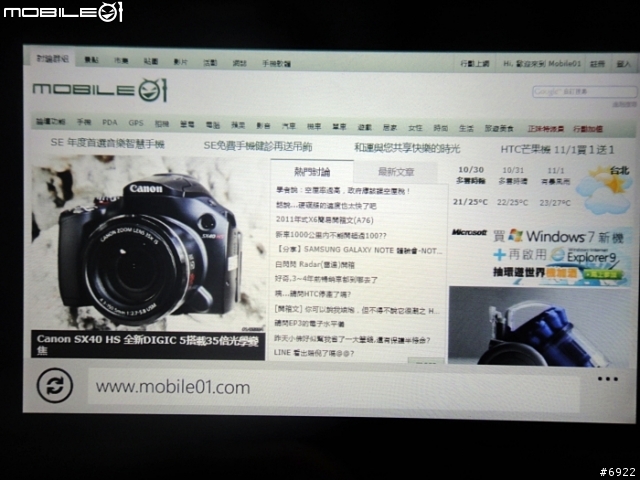Image resolution: width=640 pixels, height=480 pixels.
Task: Open the 新車1000公里 discussion thread
Action: 331,235
